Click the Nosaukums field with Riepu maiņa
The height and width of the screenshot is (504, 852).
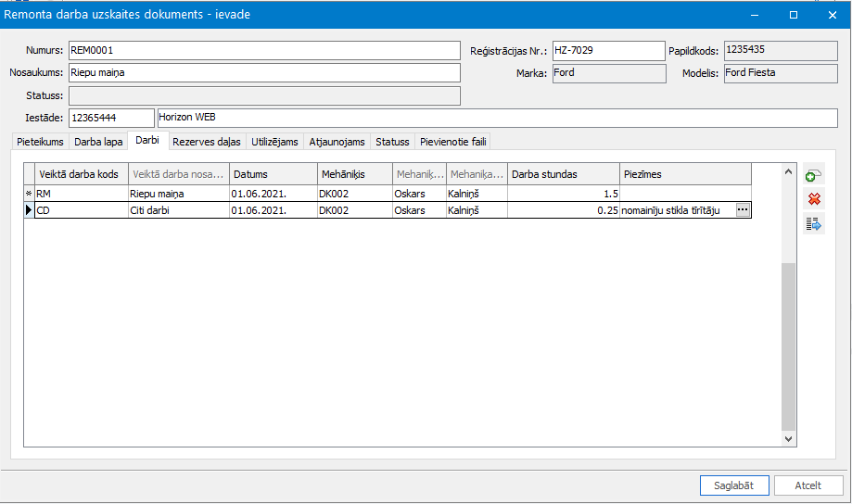point(264,73)
